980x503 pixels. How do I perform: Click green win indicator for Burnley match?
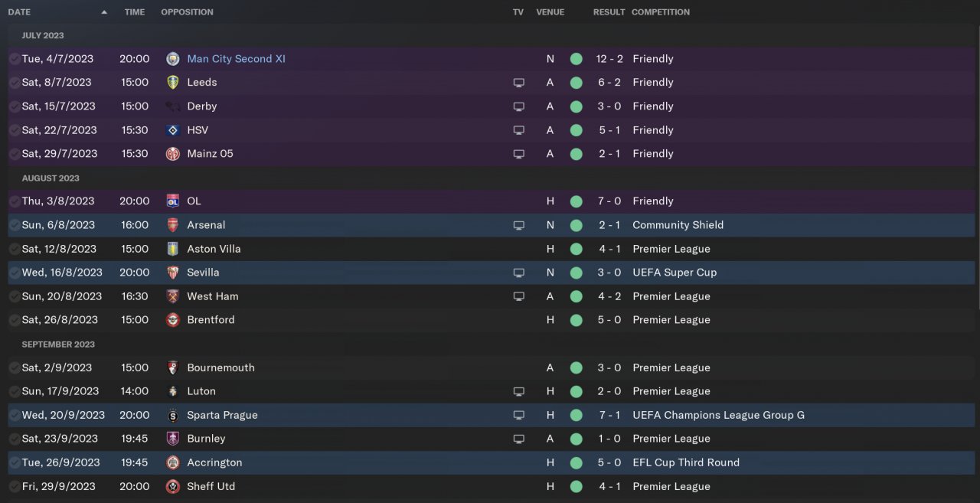point(576,439)
